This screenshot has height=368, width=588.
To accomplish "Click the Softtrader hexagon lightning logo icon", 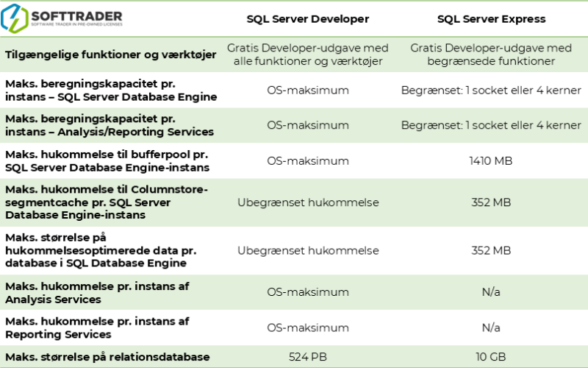I will coord(14,18).
